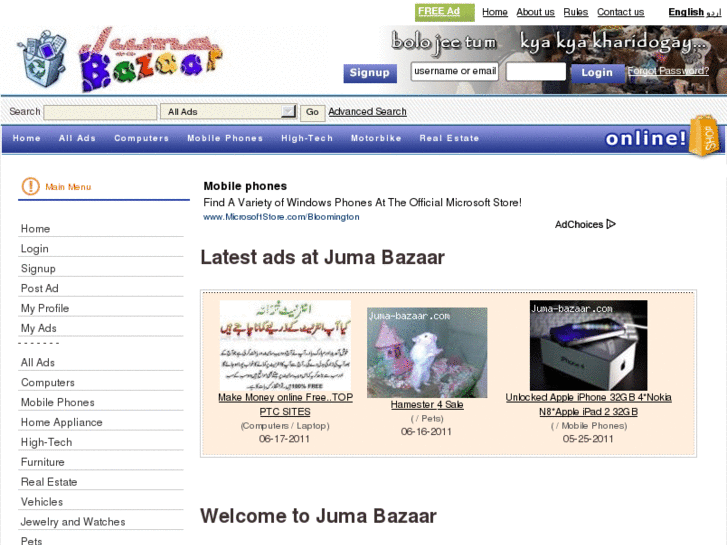
Task: Select Motorbike in the blue navbar
Action: click(x=376, y=138)
